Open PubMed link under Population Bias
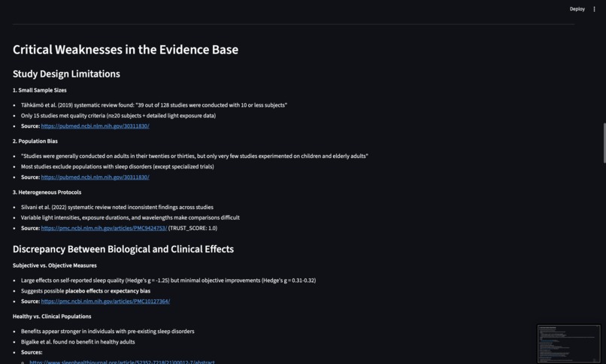The width and height of the screenshot is (606, 364). (x=95, y=177)
